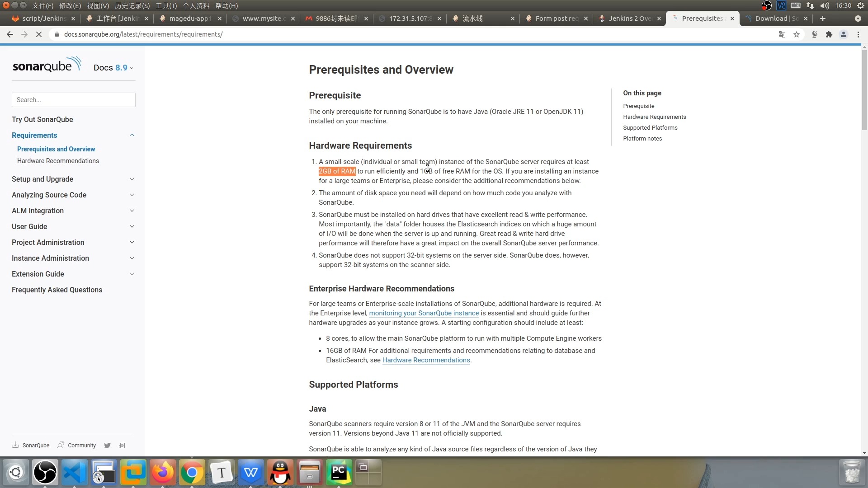Click the Twitter icon in sidebar footer
The width and height of the screenshot is (868, 488).
(x=107, y=446)
